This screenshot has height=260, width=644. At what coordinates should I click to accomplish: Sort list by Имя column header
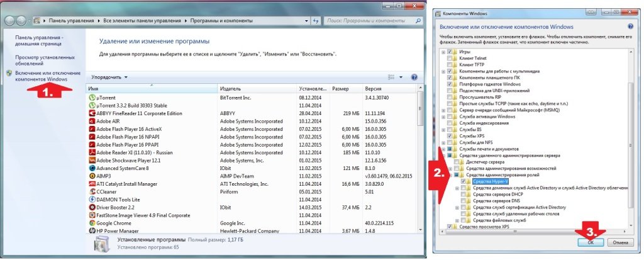(152, 88)
